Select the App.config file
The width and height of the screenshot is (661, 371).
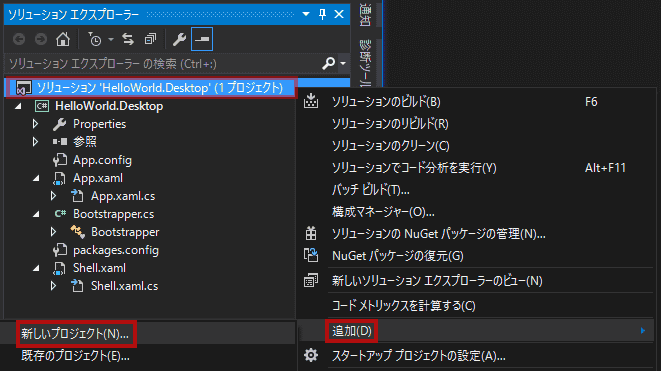[102, 160]
